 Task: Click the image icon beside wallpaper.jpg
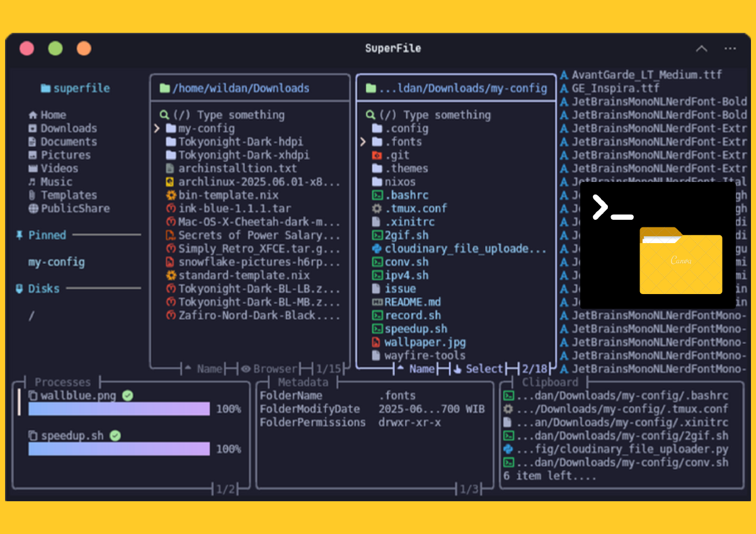coord(377,343)
